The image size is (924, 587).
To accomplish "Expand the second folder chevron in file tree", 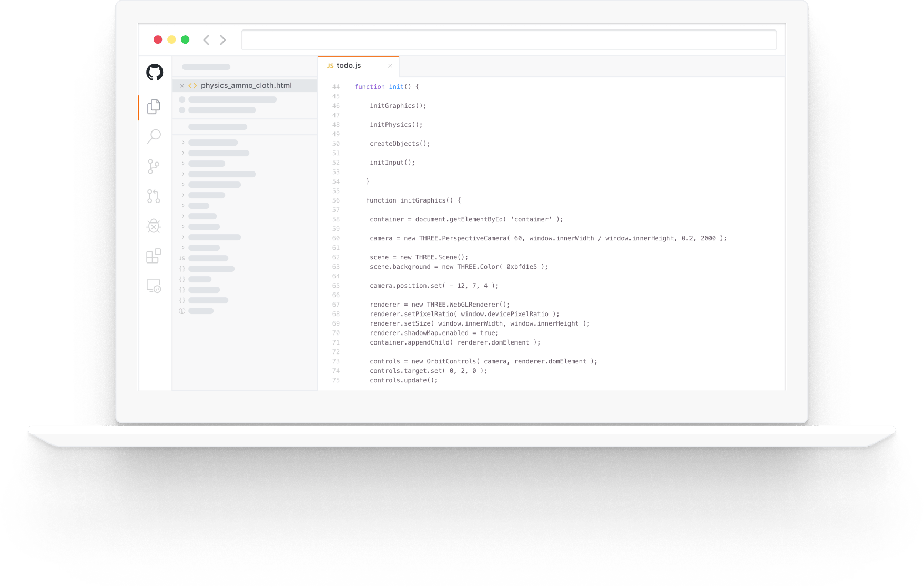I will 183,153.
